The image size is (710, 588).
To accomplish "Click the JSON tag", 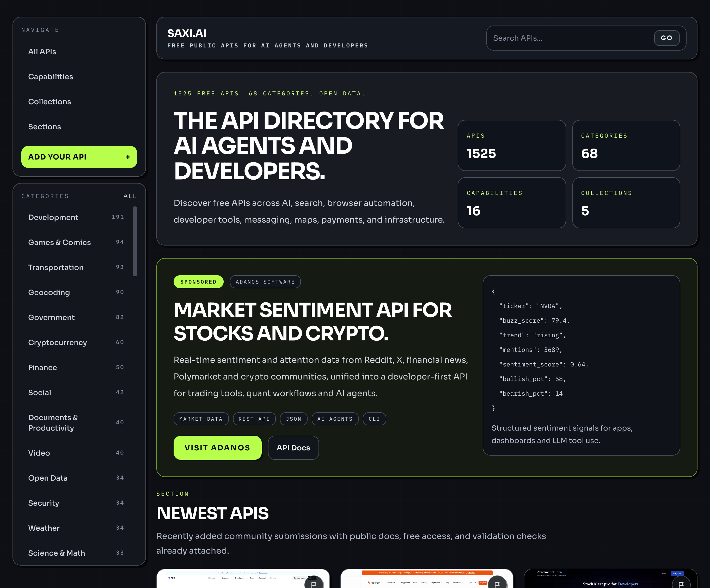I will (293, 419).
